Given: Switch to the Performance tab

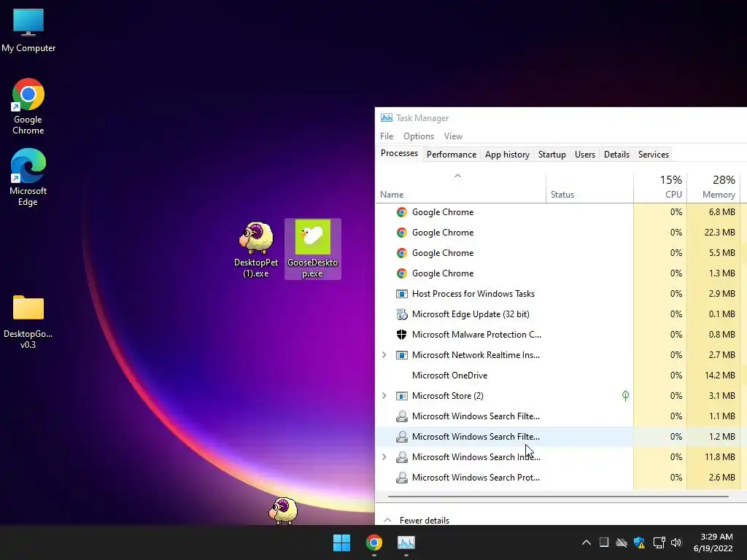Looking at the screenshot, I should pos(451,155).
